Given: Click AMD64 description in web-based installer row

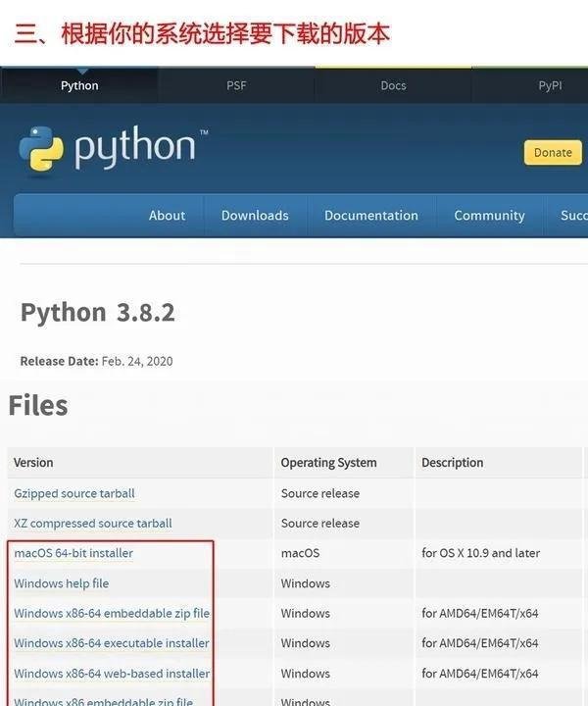Looking at the screenshot, I should coord(479,673).
